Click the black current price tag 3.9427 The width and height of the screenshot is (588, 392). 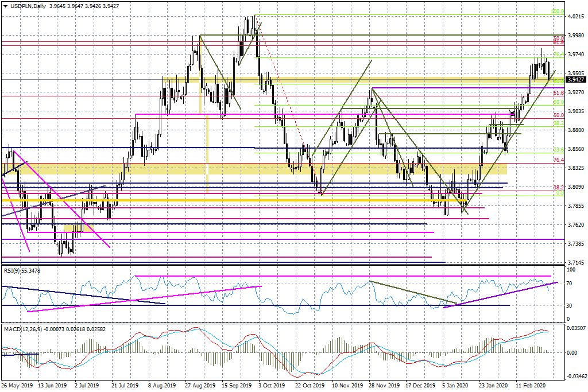pyautogui.click(x=575, y=79)
